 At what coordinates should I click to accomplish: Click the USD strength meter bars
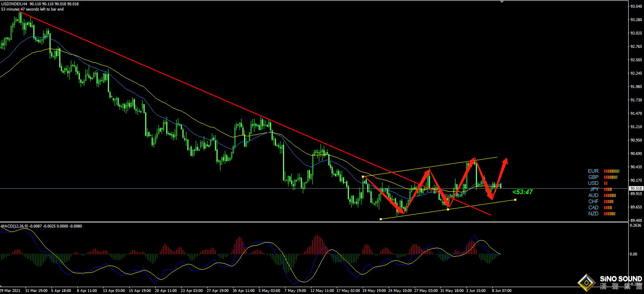605,183
